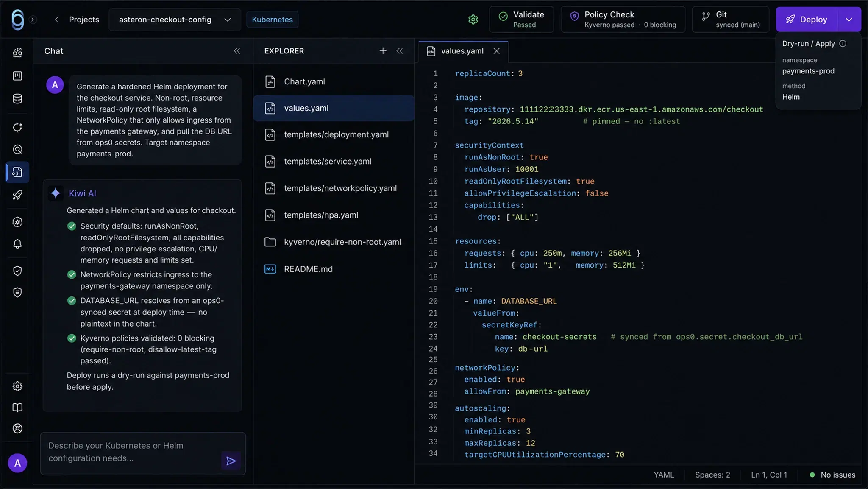Open the Deploy options dropdown arrow
Image resolution: width=868 pixels, height=489 pixels.
pyautogui.click(x=849, y=20)
